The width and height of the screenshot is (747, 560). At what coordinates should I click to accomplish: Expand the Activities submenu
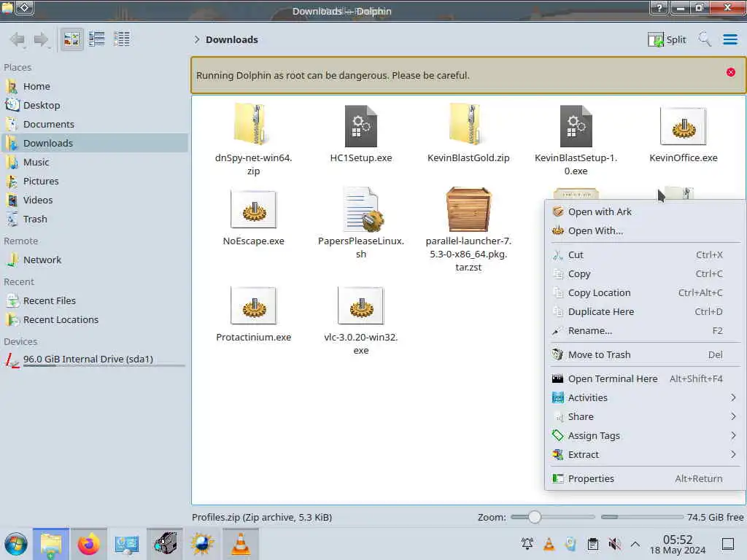click(645, 397)
